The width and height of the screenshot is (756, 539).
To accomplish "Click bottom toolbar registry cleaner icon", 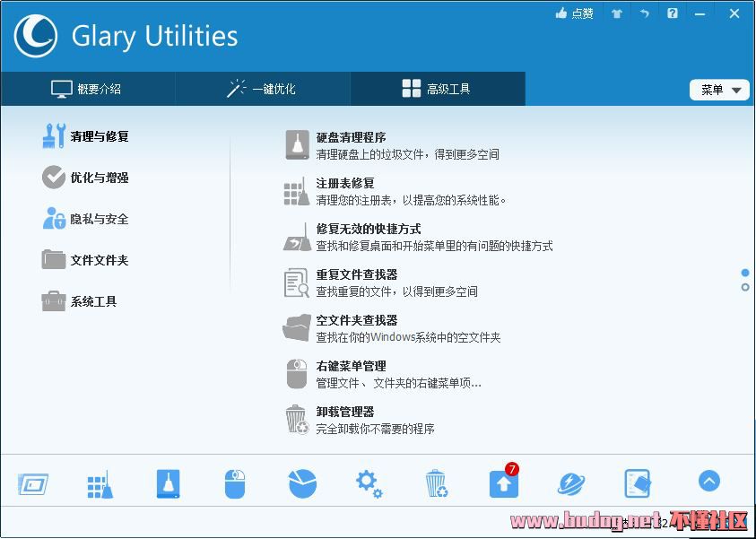I will point(100,484).
